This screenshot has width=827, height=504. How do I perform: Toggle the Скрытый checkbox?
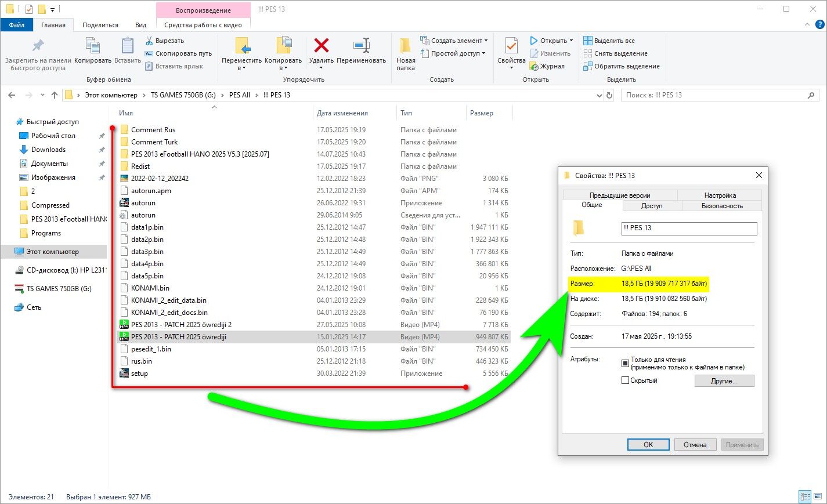(x=625, y=380)
